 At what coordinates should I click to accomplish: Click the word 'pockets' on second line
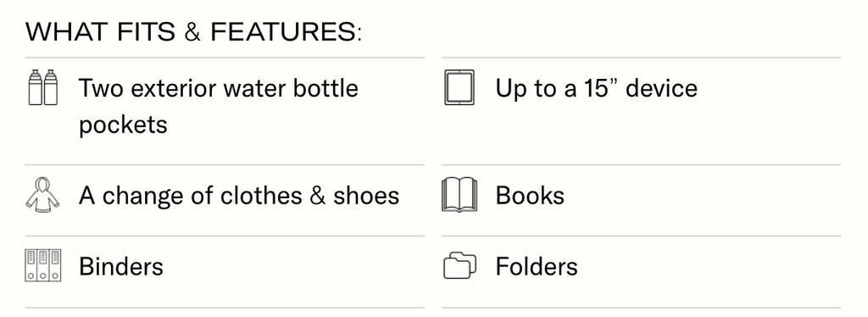pos(123,125)
